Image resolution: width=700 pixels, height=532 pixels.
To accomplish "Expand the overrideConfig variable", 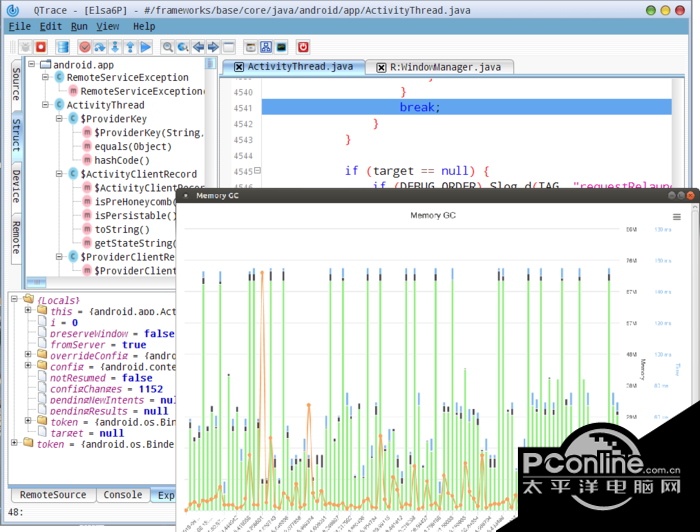I will click(x=29, y=355).
